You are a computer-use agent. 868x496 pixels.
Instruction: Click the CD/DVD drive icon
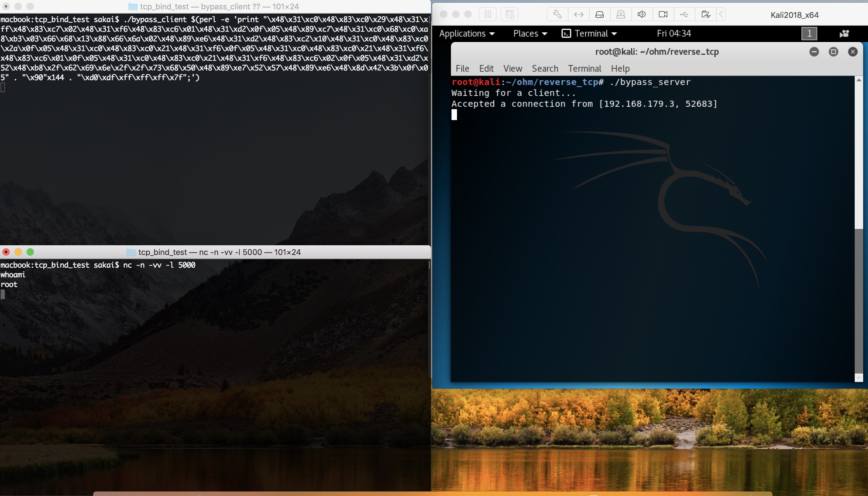[x=620, y=14]
